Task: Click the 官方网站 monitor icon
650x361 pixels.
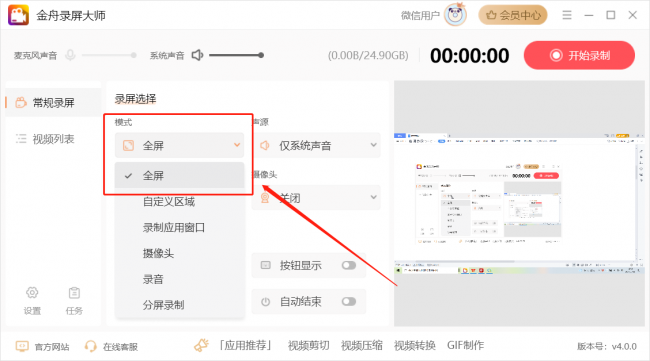Action: (x=22, y=346)
